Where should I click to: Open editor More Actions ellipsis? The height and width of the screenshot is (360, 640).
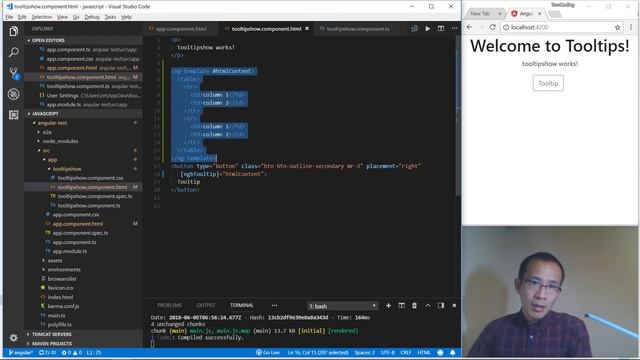point(454,29)
